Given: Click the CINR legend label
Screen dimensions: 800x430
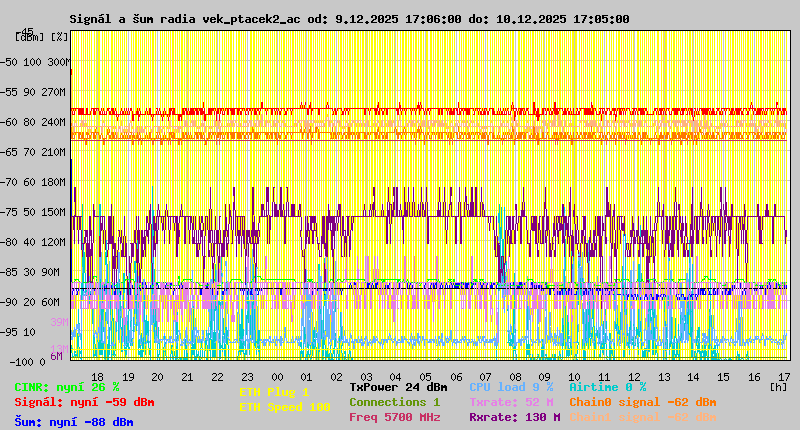Looking at the screenshot, I should [66, 386].
